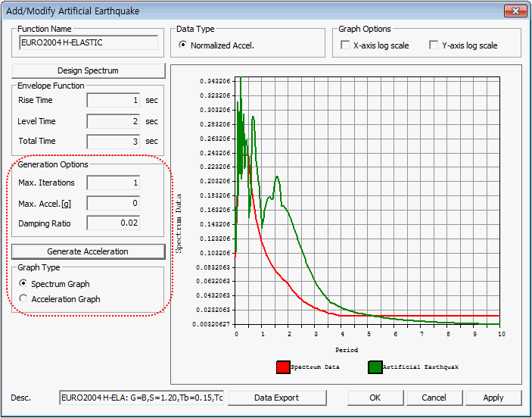Click the Cancel button
This screenshot has width=532, height=418.
[434, 398]
